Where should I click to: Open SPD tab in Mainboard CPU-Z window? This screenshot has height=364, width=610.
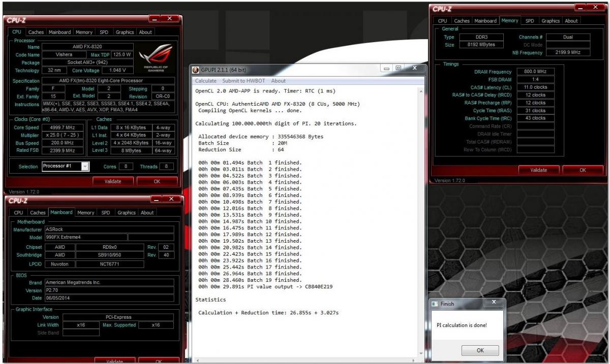[105, 213]
